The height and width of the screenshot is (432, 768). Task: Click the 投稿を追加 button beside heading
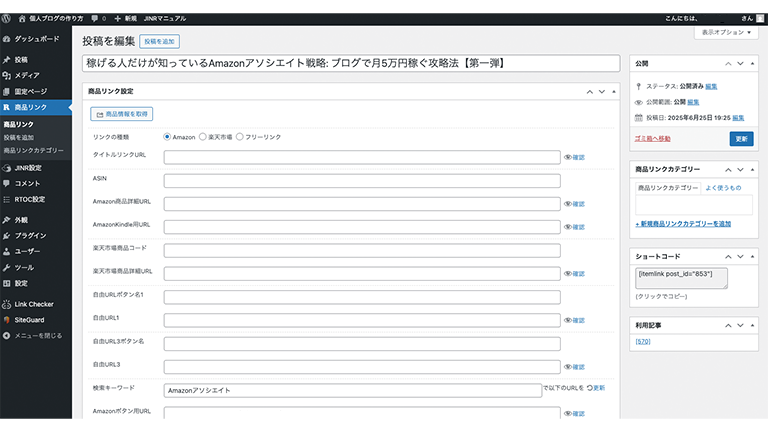tap(159, 42)
